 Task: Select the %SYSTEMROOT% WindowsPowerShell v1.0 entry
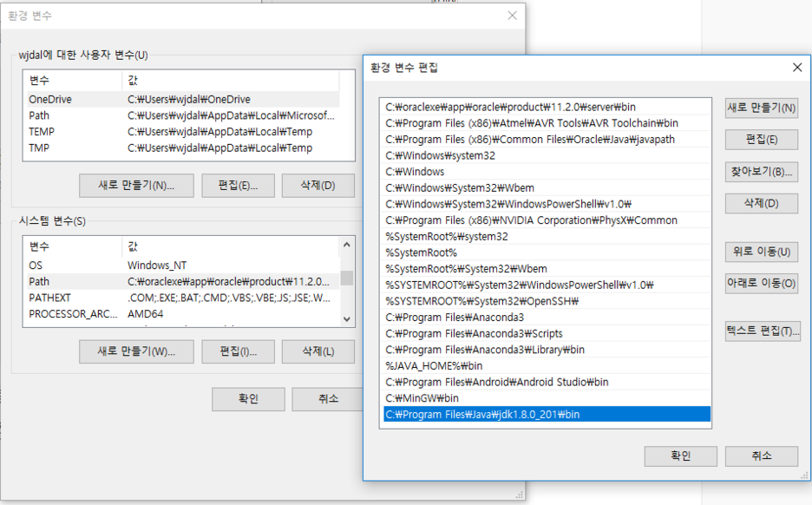(547, 285)
